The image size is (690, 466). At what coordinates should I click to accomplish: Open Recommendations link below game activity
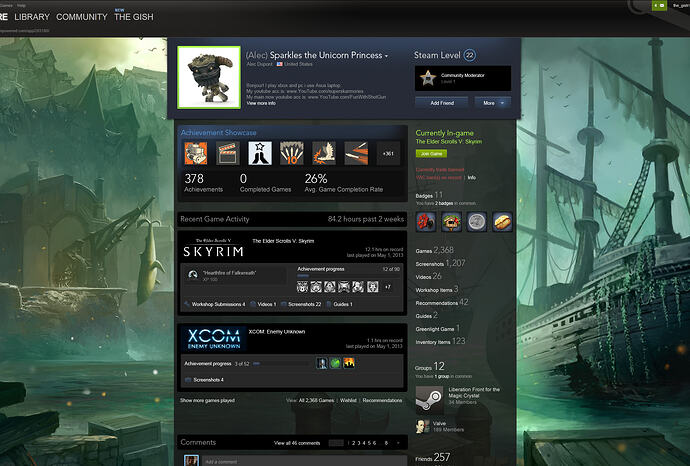point(382,400)
